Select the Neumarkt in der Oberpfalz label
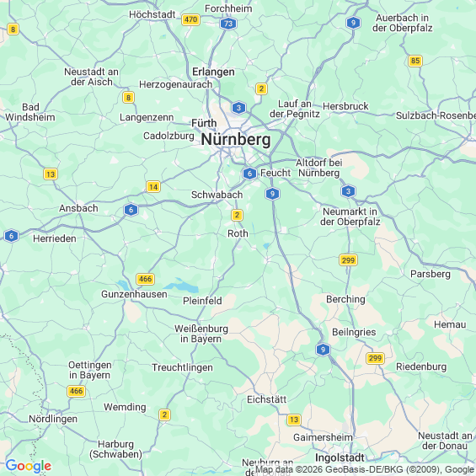Screen dimensions: 476x476 click(x=350, y=217)
